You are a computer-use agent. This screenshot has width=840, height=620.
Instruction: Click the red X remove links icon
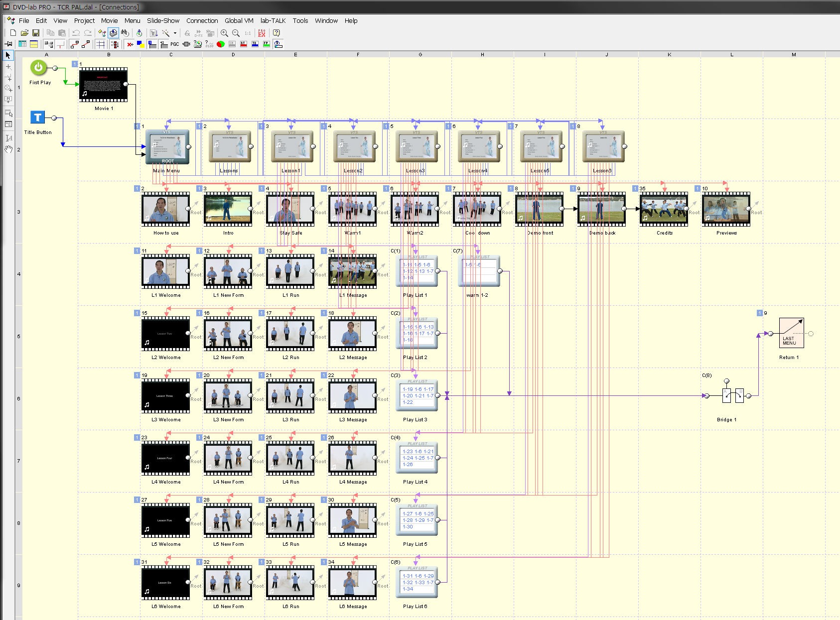130,44
